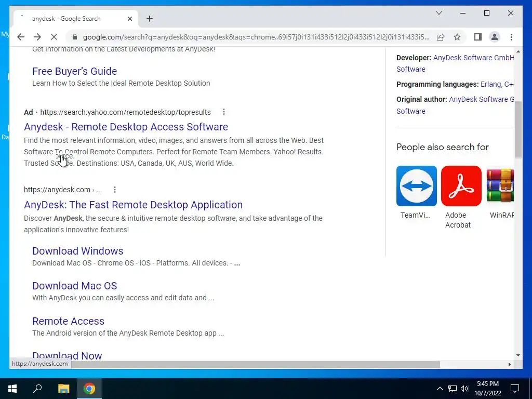
Task: Open the notification center icon
Action: click(515, 389)
